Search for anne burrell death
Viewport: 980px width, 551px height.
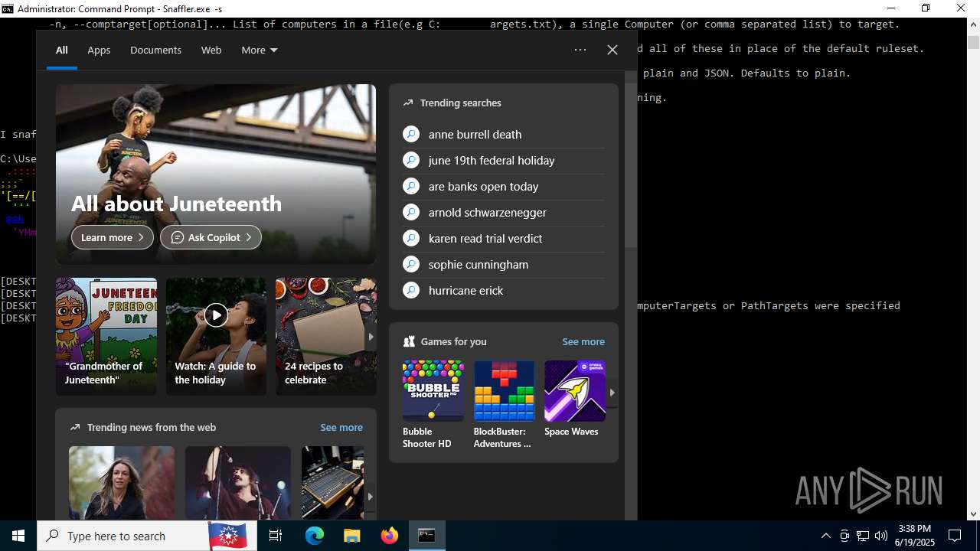coord(475,134)
